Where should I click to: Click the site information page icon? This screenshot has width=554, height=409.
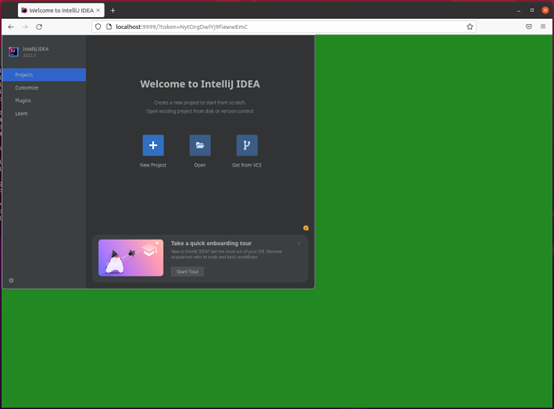click(x=109, y=27)
